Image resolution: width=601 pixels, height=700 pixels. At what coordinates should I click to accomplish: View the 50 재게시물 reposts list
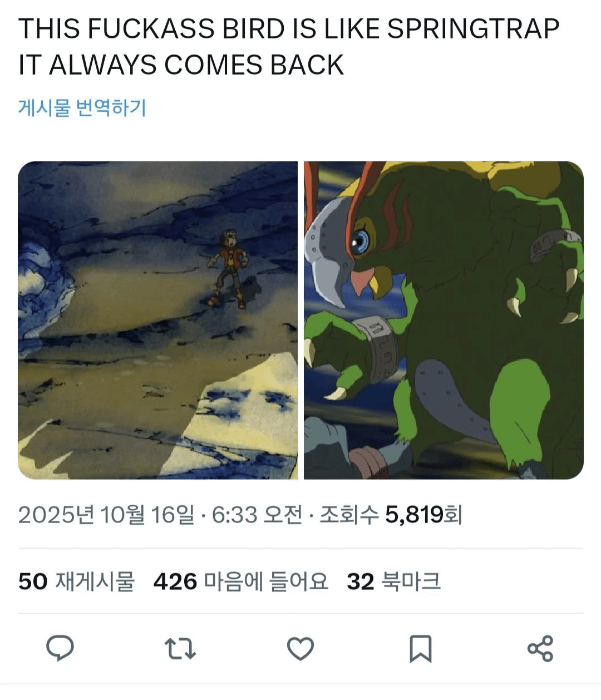[76, 581]
